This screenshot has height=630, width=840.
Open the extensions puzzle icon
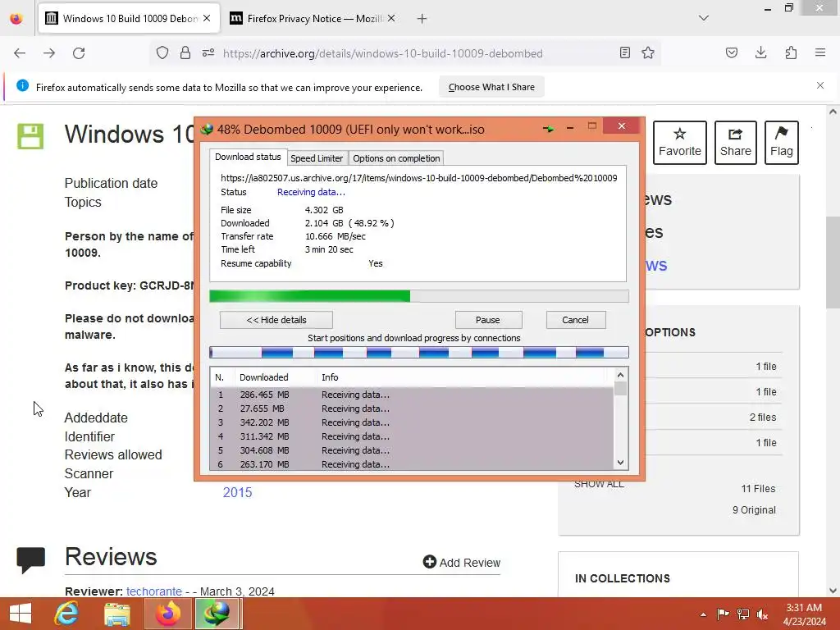(x=791, y=52)
